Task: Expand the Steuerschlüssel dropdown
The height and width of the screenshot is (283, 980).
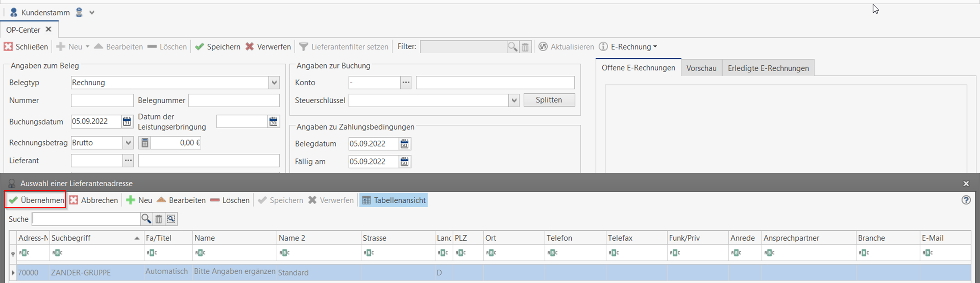Action: (x=514, y=101)
